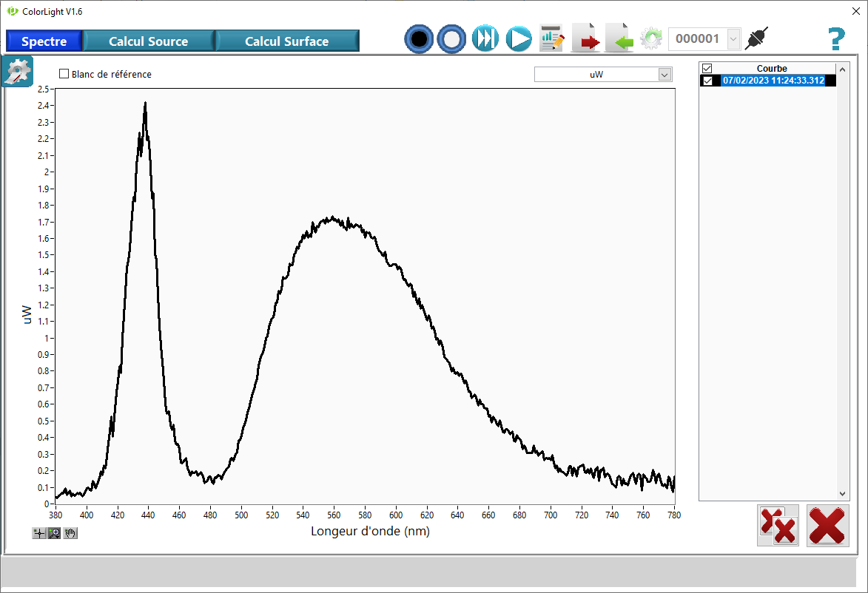
Task: Click the green arrow import file icon
Action: coord(619,38)
